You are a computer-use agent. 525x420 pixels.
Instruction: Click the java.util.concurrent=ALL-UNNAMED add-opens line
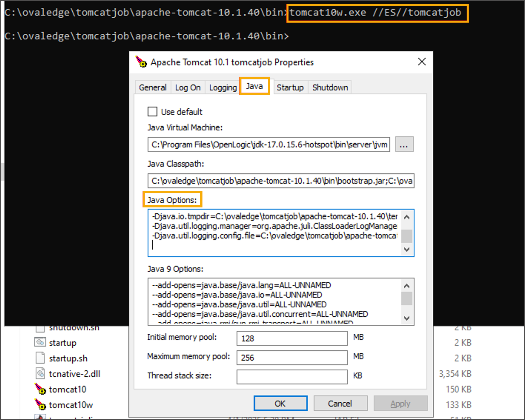tap(260, 314)
